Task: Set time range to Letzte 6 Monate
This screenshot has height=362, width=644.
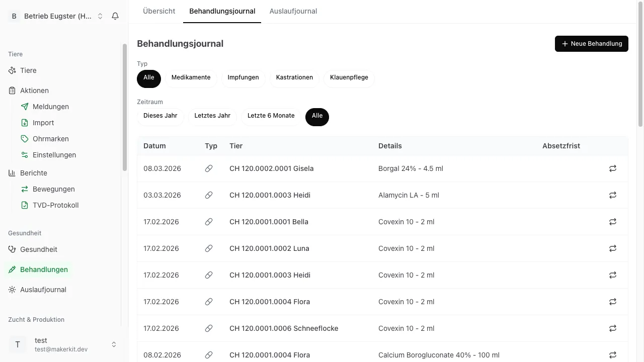Action: [x=271, y=116]
